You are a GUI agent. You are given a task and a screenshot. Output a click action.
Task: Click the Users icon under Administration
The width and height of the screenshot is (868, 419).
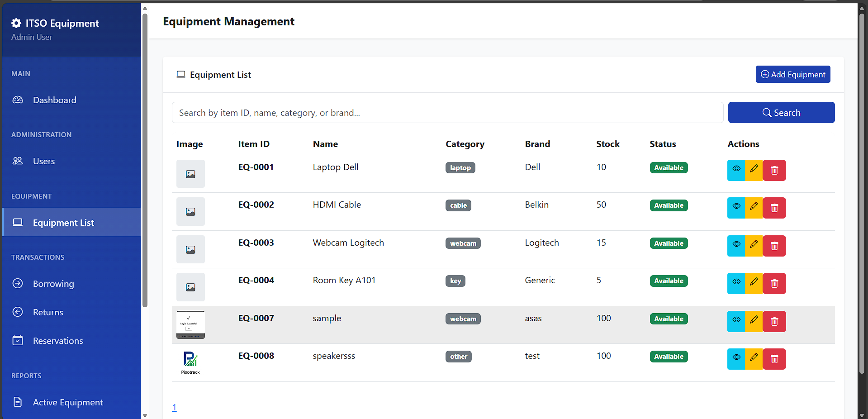[18, 161]
